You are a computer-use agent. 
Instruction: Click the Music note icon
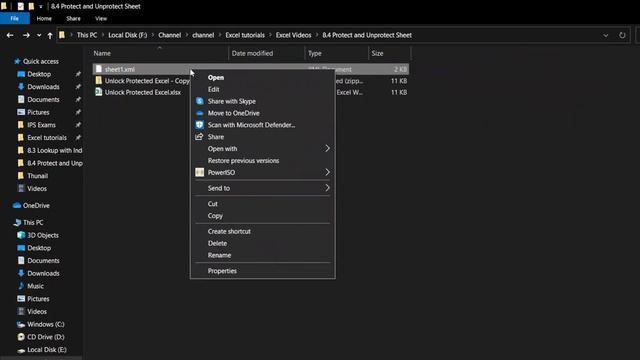(21, 286)
